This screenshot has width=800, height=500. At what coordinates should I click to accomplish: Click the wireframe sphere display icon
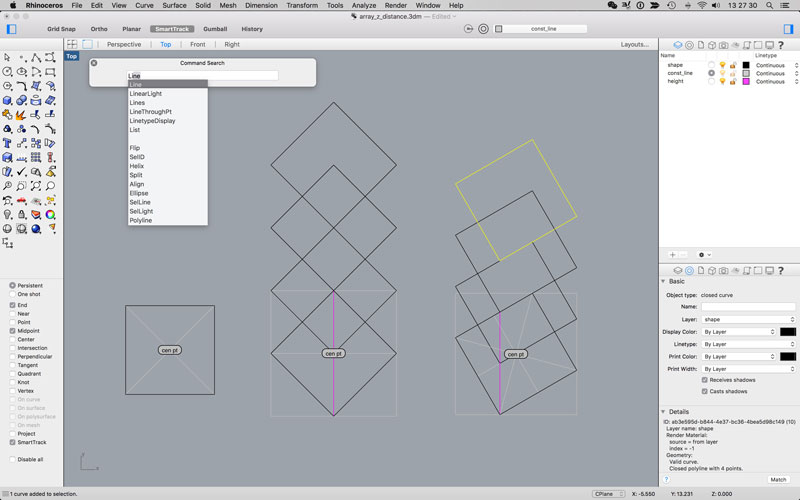pyautogui.click(x=7, y=229)
